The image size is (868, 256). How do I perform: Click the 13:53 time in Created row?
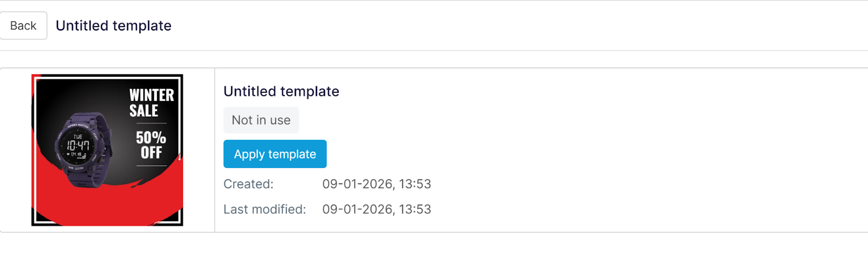pos(415,184)
